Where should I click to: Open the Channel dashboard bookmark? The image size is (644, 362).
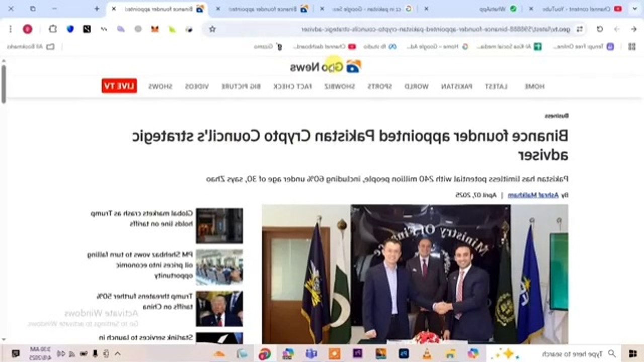324,46
